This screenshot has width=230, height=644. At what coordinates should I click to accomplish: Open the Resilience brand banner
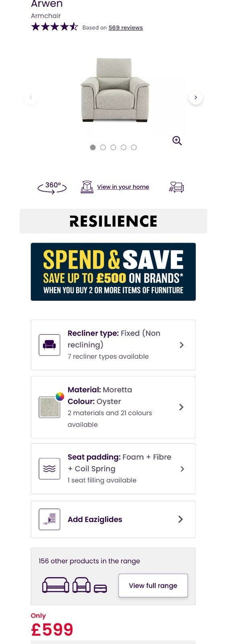113,221
